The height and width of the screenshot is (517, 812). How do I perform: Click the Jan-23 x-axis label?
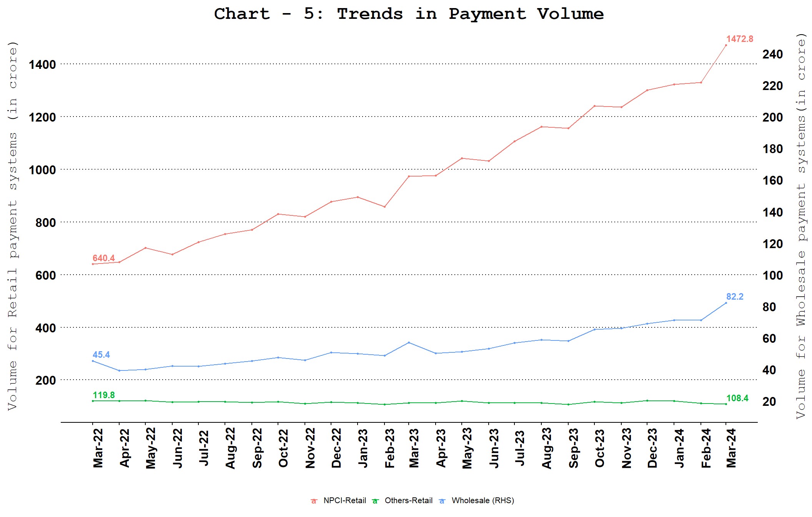(363, 448)
